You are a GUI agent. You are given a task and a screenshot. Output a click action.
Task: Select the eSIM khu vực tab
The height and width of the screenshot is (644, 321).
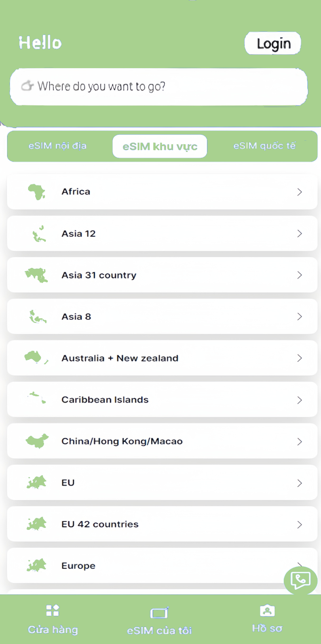click(x=160, y=146)
